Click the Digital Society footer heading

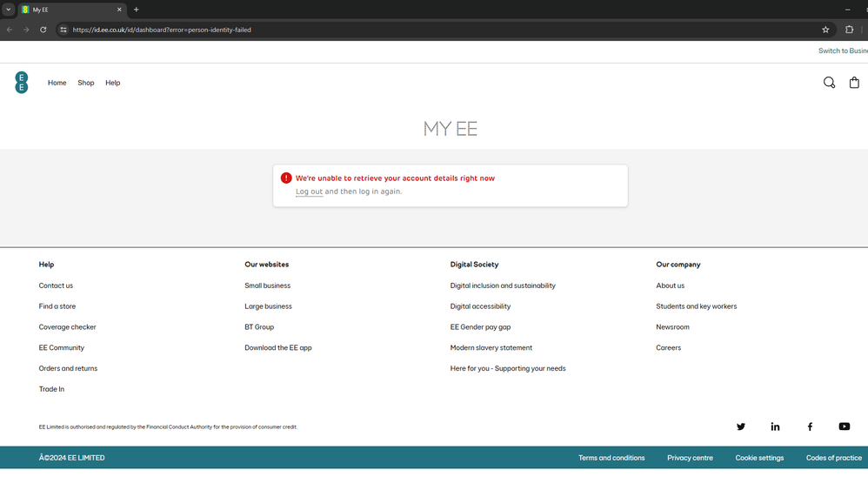[x=474, y=265]
